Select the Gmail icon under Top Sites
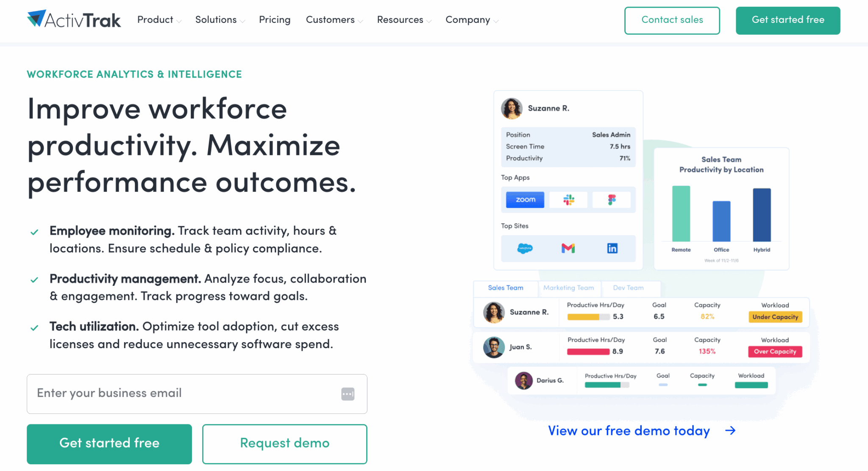Viewport: 868px width, 471px height. pyautogui.click(x=568, y=249)
